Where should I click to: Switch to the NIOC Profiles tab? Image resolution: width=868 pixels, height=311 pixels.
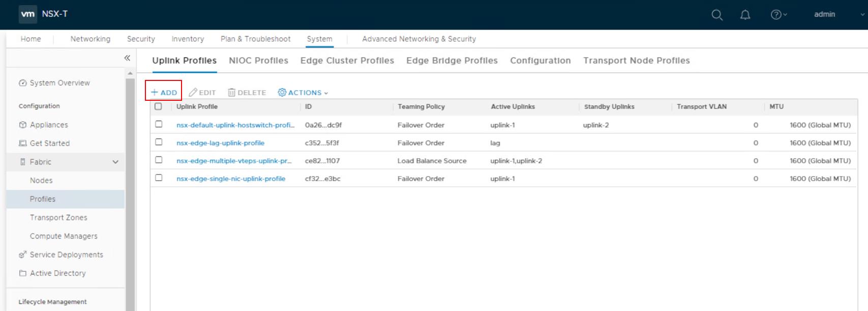point(258,61)
